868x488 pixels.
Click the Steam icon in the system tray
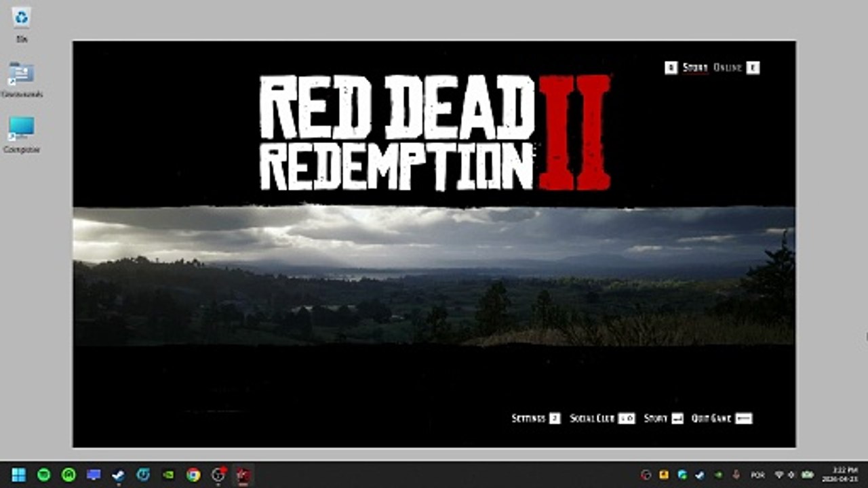click(x=700, y=475)
